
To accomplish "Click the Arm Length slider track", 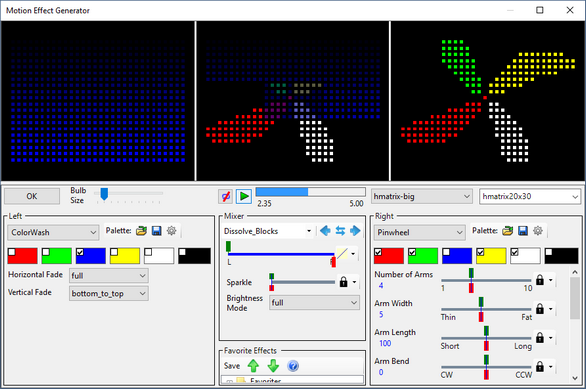I will 486,338.
